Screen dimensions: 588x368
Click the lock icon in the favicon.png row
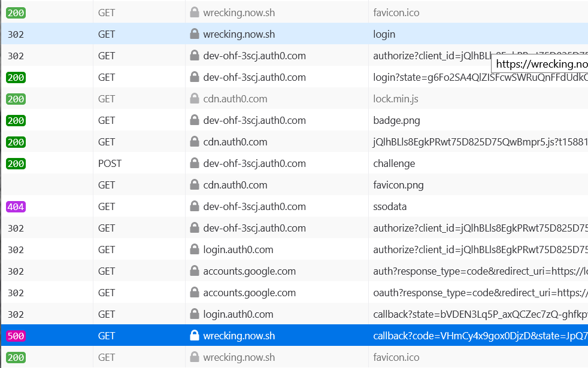tap(194, 184)
